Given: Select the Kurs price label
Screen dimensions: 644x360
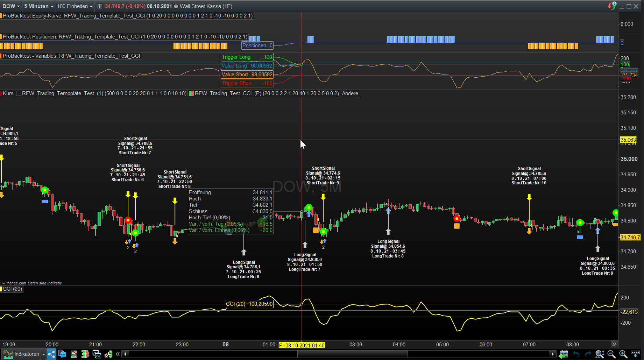Looking at the screenshot, I should coord(8,93).
